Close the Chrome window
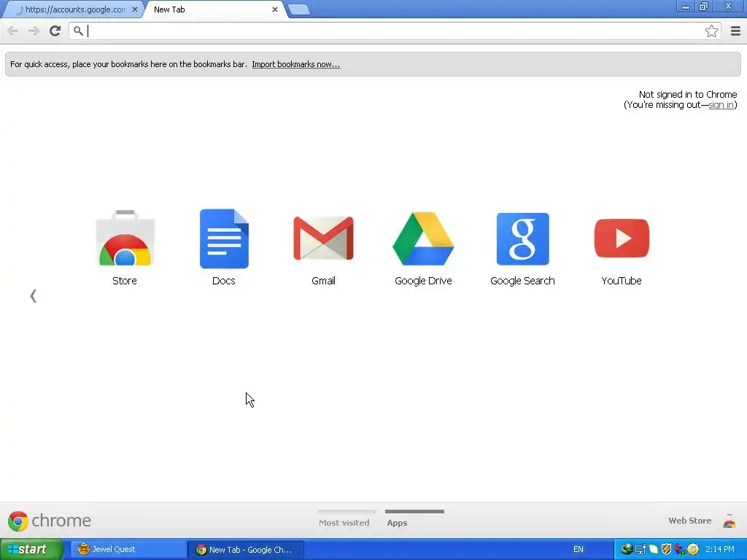 (x=729, y=7)
